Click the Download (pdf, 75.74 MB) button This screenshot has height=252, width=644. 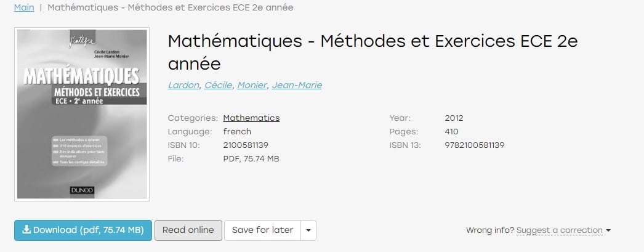click(83, 230)
